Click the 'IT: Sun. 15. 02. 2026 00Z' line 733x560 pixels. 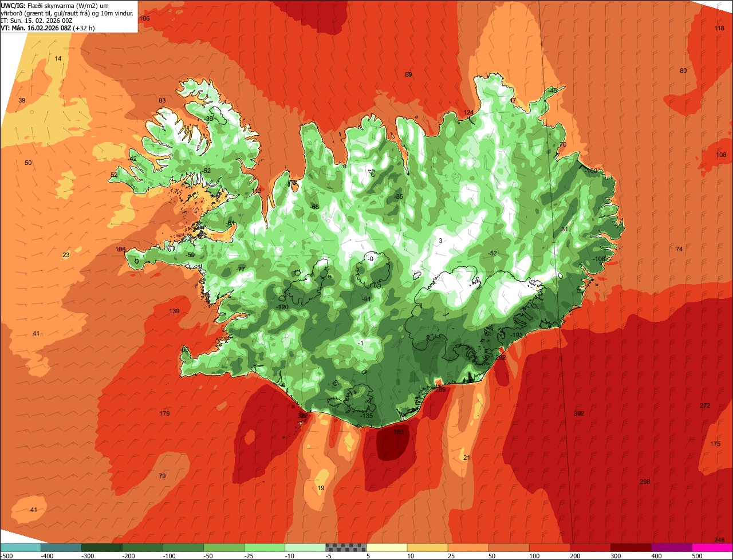[37, 20]
